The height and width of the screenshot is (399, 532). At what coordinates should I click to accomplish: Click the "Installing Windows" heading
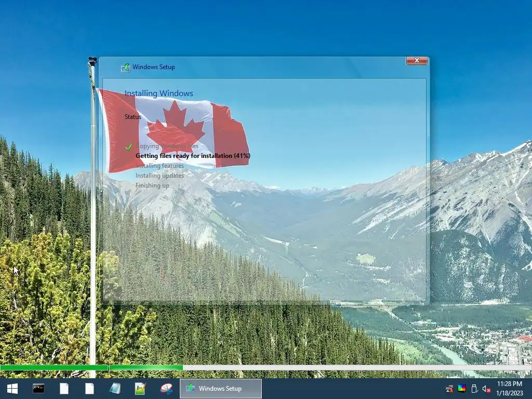tap(159, 94)
